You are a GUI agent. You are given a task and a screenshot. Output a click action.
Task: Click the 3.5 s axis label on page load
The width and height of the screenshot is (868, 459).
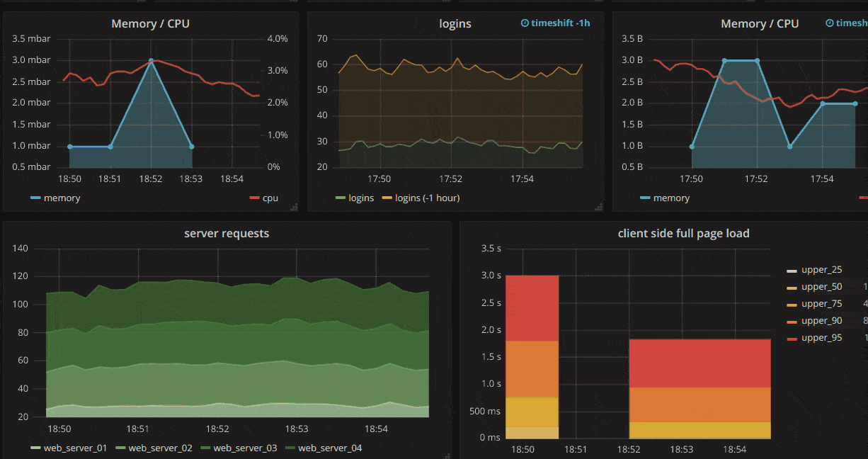coord(491,249)
